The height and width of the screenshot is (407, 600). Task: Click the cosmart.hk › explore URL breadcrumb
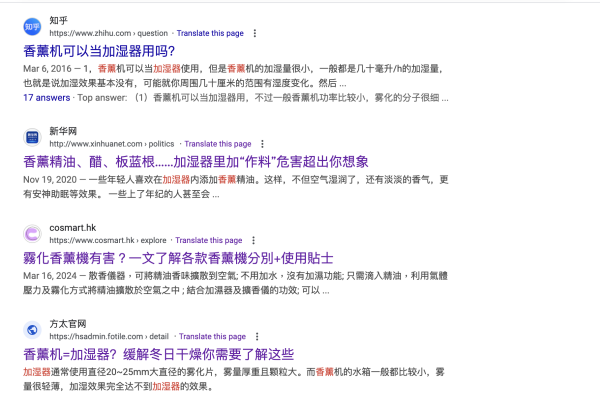point(108,241)
